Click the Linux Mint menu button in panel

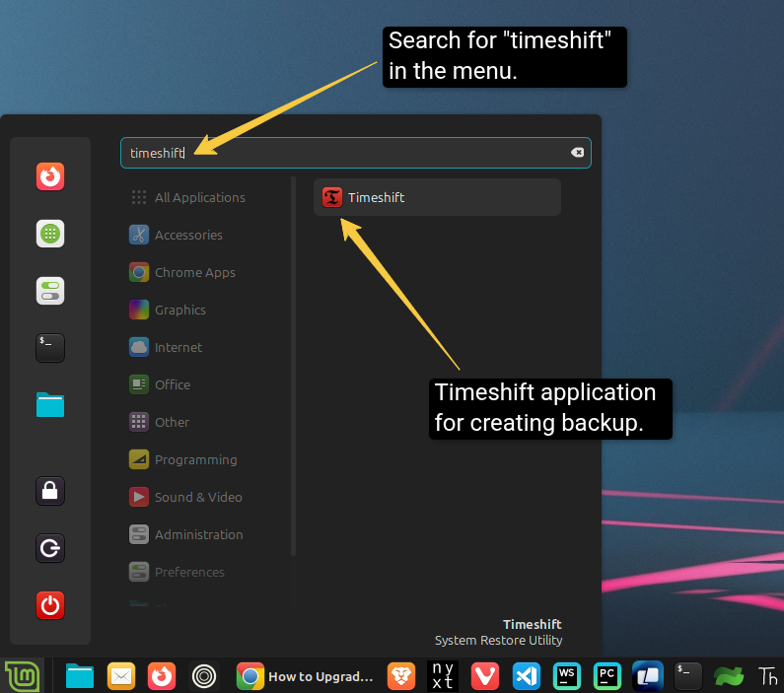[22, 676]
